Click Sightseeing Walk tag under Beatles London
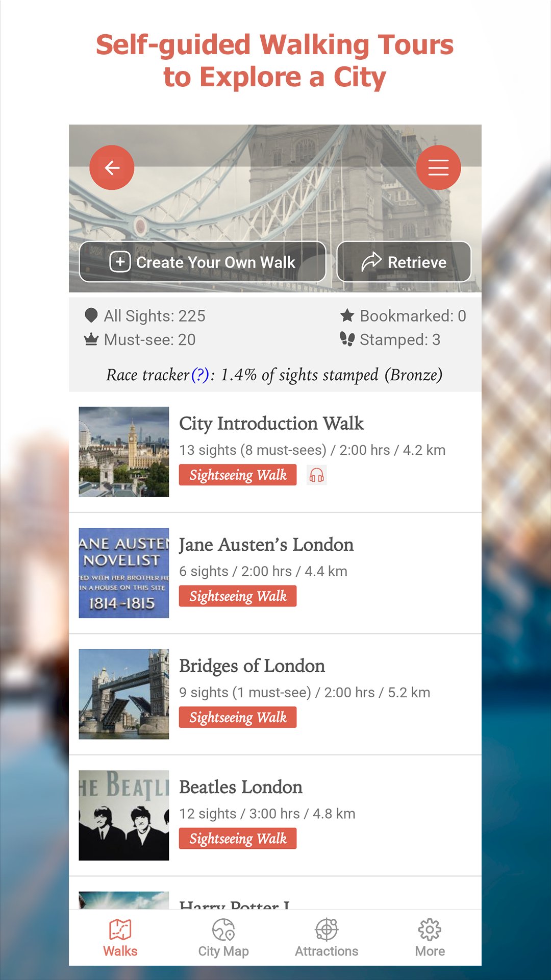This screenshot has height=980, width=551. [238, 839]
